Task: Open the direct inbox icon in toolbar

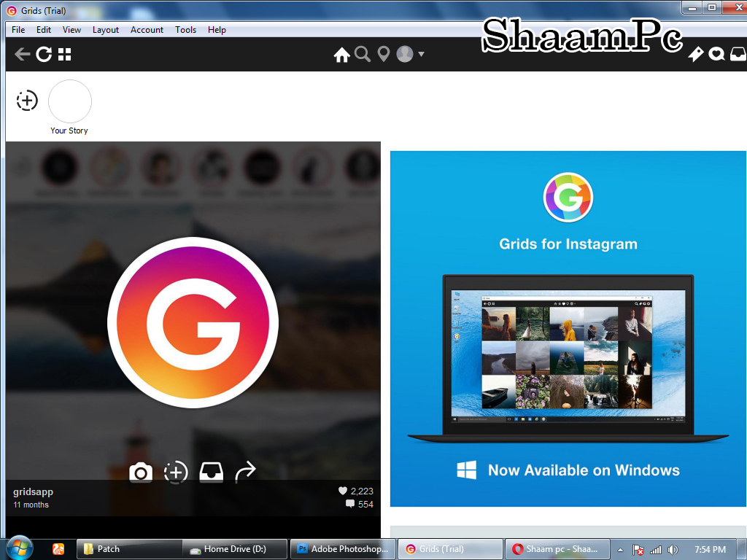Action: tap(738, 54)
